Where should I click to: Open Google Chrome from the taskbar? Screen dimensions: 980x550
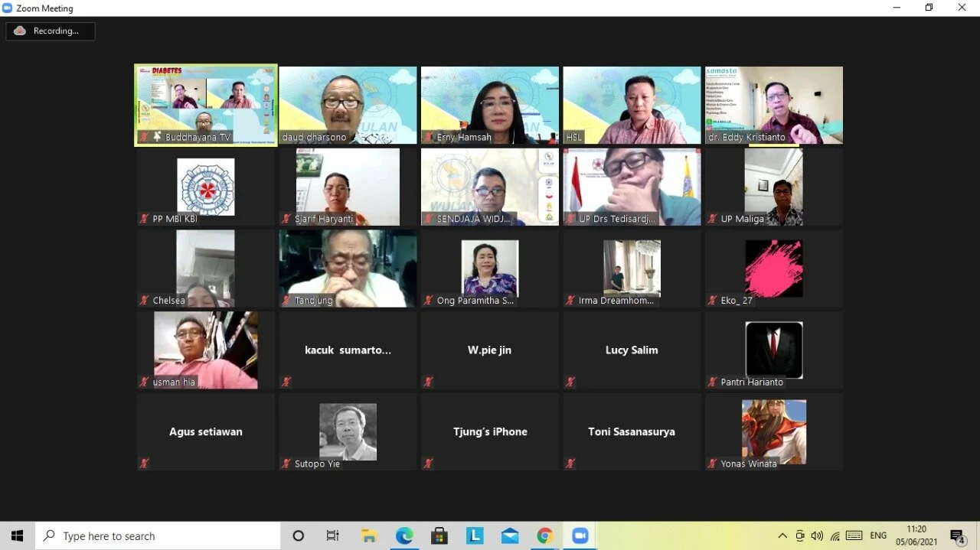(x=544, y=536)
